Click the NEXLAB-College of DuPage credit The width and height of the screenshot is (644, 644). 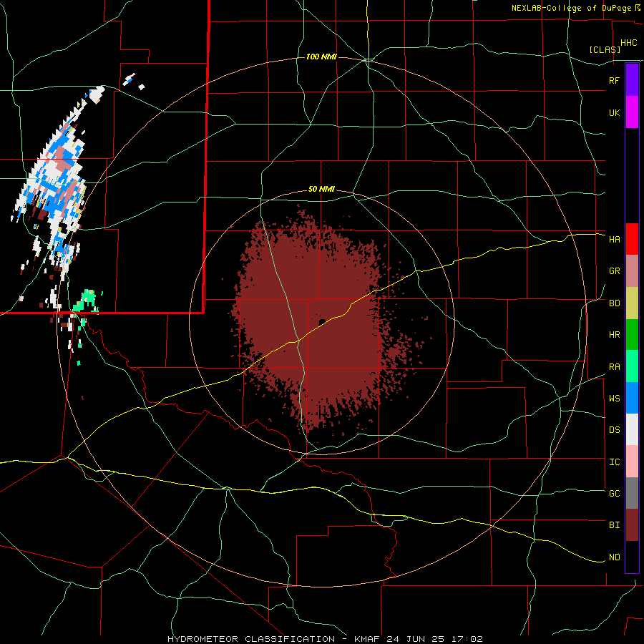tap(572, 8)
